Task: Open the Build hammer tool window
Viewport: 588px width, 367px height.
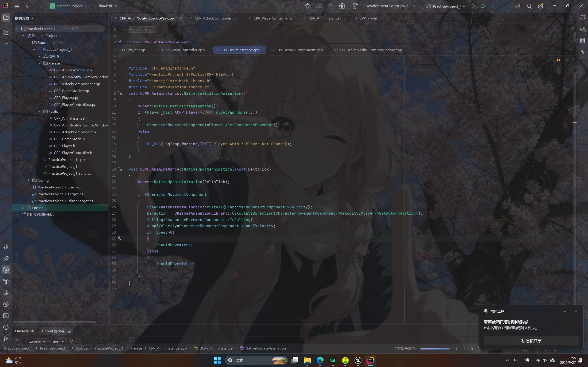Action: [x=6, y=281]
